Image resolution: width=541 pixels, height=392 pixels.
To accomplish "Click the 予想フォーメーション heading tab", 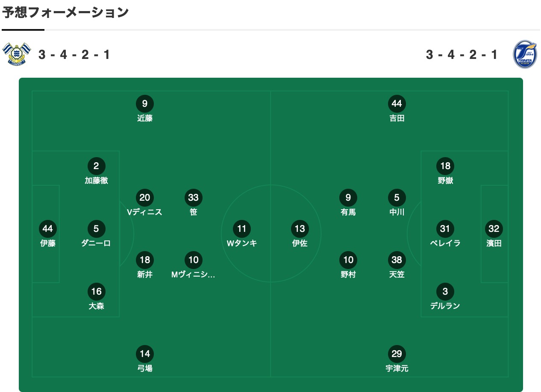I will [65, 12].
